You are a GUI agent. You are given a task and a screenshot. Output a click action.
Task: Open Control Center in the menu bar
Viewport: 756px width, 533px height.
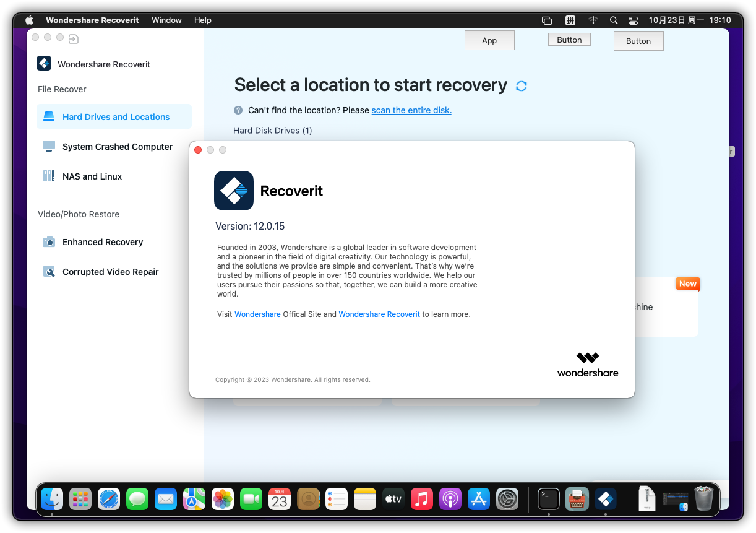[x=633, y=20]
